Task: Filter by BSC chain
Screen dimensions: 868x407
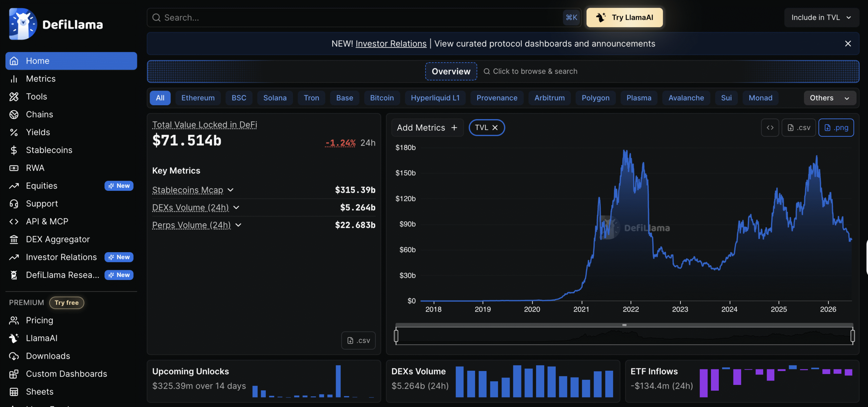Action: click(239, 98)
